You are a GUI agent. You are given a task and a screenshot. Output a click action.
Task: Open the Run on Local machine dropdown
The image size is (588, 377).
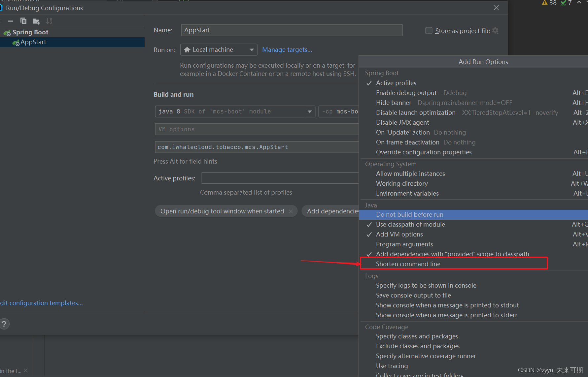[x=219, y=50]
